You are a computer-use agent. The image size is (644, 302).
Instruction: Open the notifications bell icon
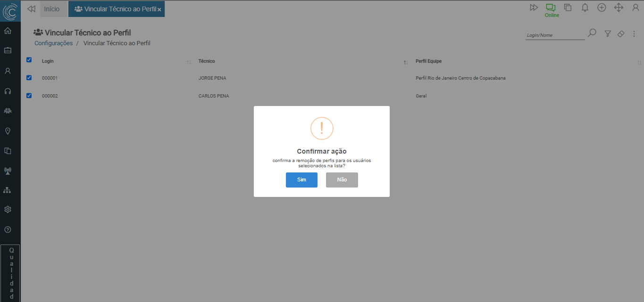pos(585,8)
